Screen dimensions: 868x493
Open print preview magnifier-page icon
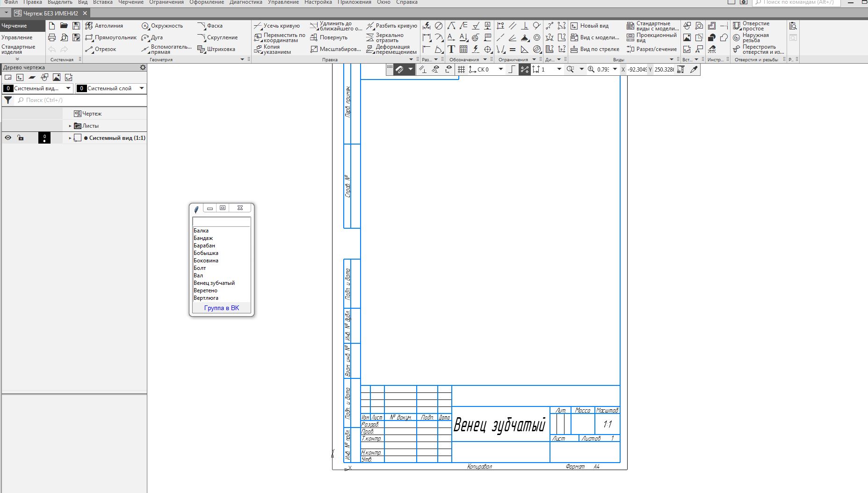click(64, 37)
